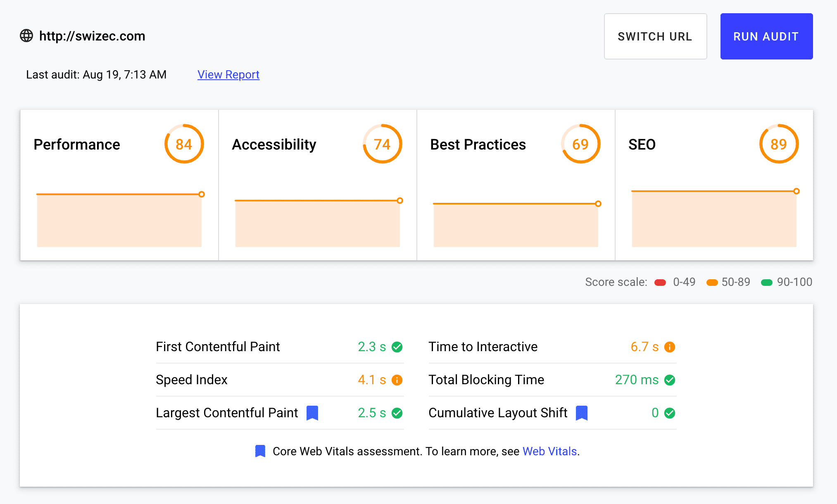Follow the Web Vitals link
Viewport: 837px width, 504px height.
tap(549, 451)
